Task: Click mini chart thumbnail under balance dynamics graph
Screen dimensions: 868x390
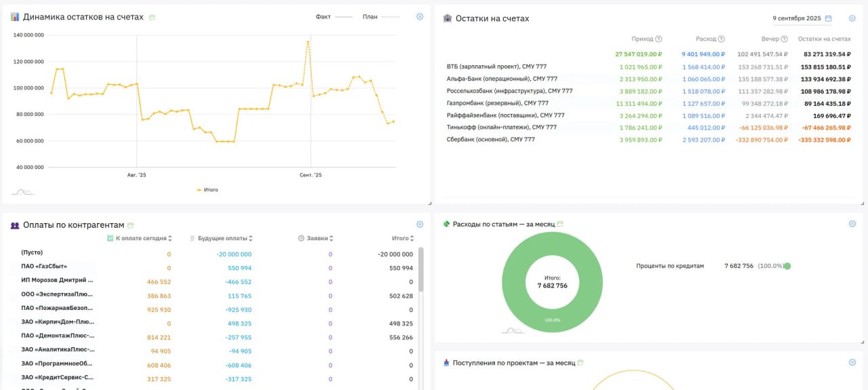Action: tap(22, 192)
